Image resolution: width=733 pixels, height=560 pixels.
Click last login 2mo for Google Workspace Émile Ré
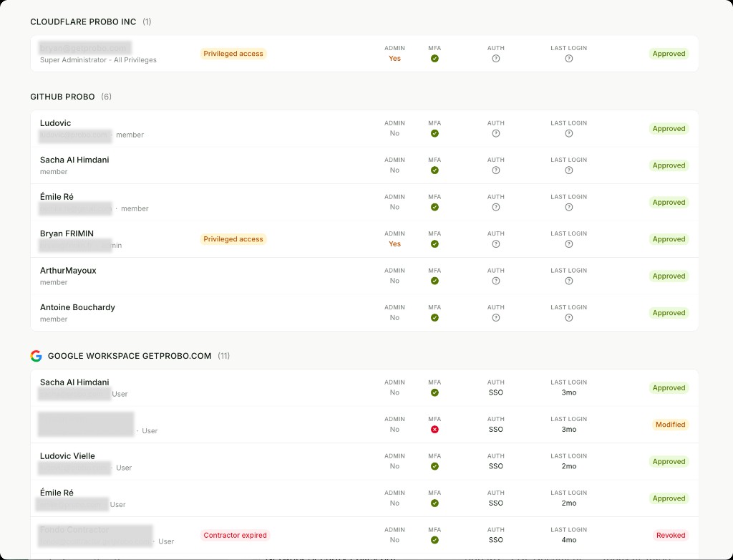pos(569,503)
